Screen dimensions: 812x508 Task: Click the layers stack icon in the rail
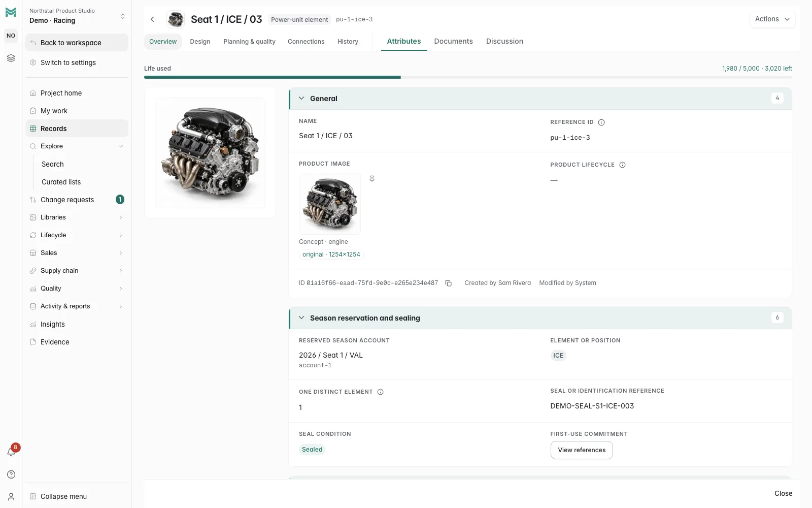pyautogui.click(x=11, y=58)
